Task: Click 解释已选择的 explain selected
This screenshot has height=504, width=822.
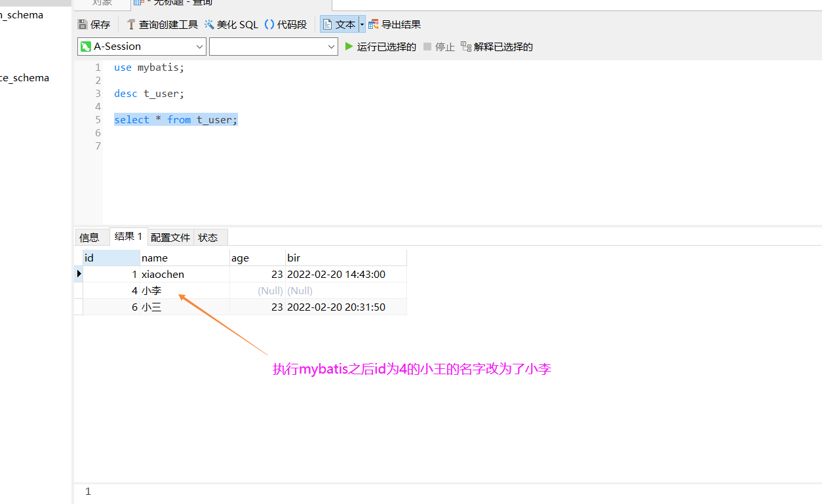Action: point(496,47)
